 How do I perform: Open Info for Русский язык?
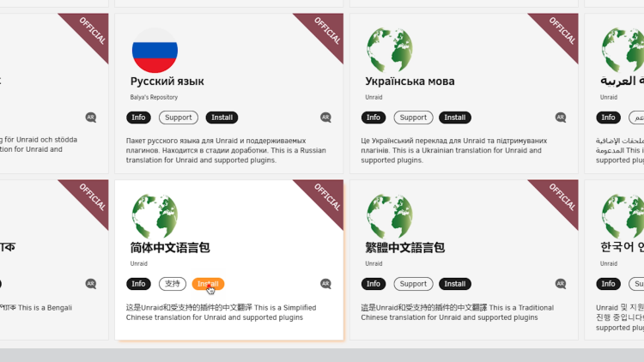138,118
